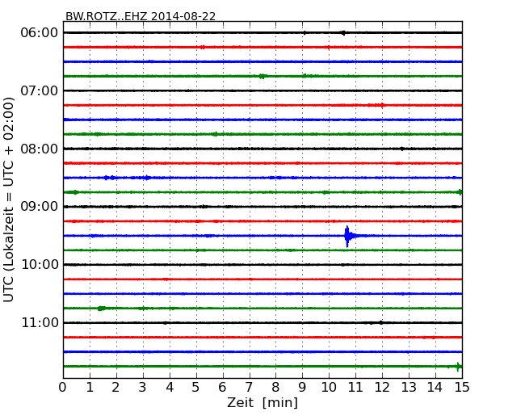
Task: Click the 09:00 time label
Action: (40, 207)
